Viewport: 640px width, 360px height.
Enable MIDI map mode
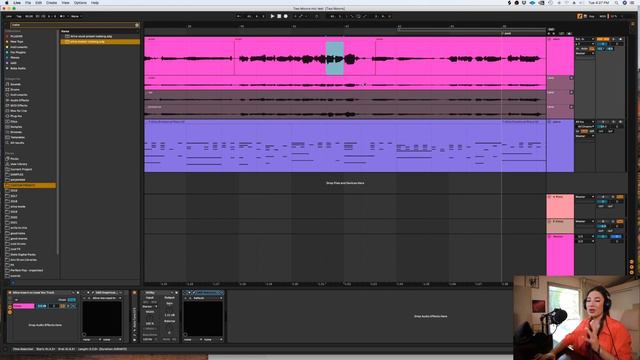click(x=603, y=16)
